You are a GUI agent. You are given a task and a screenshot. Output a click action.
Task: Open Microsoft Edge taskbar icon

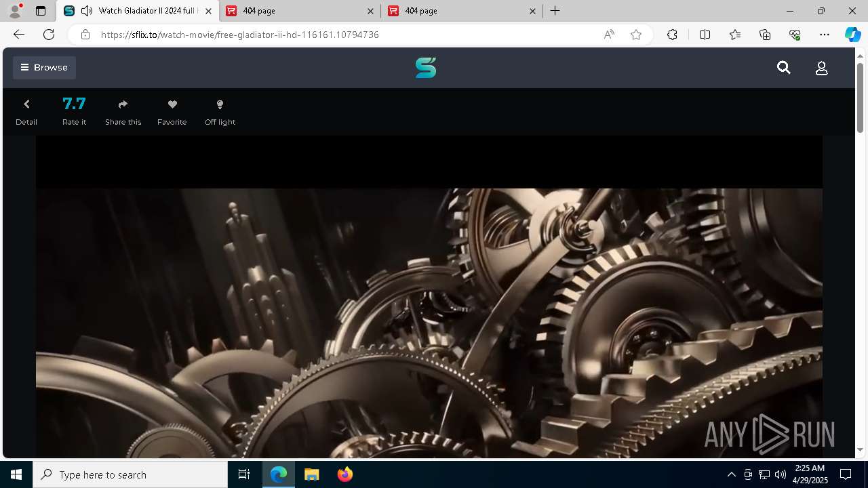point(279,474)
